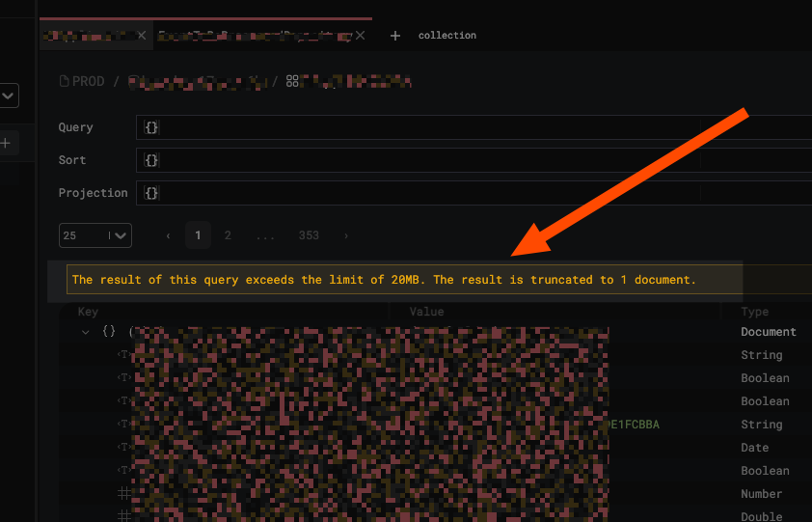Viewport: 812px width, 522px height.
Task: Focus the Projection input field
Action: [474, 193]
